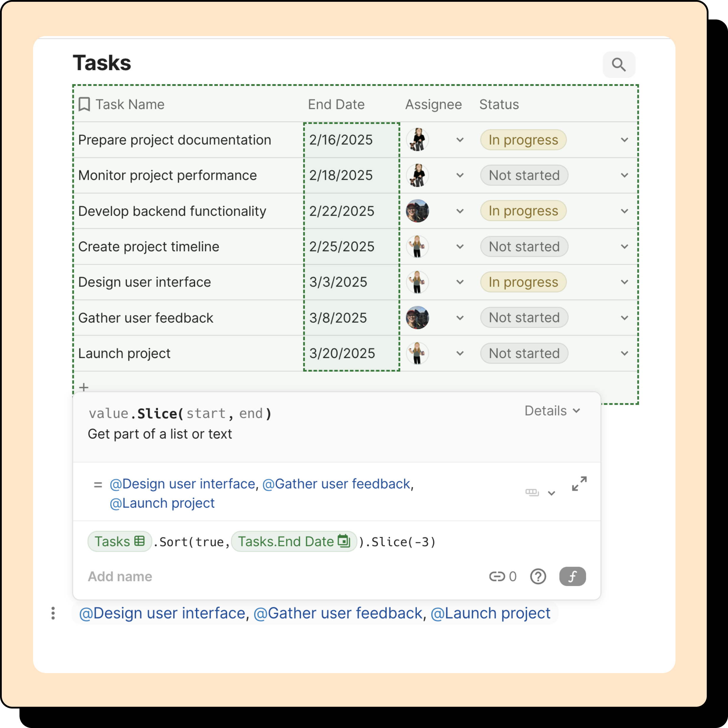Viewport: 728px width, 728px height.
Task: Click assignee avatar for Gather user feedback
Action: click(417, 318)
